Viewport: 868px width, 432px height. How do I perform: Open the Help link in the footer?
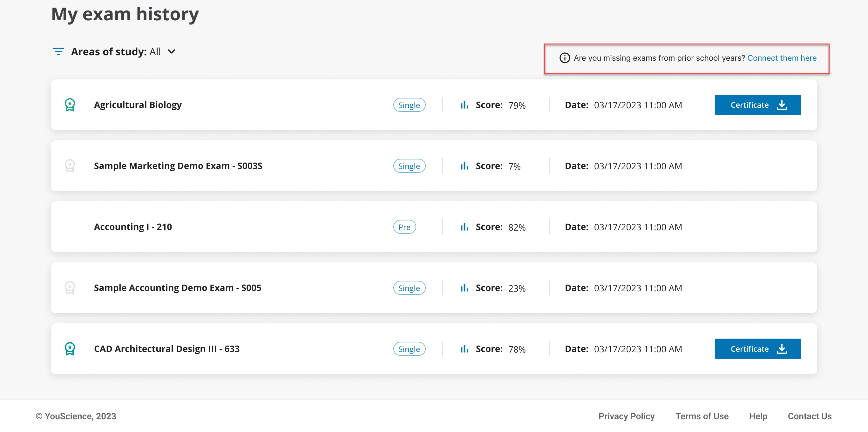coord(758,416)
